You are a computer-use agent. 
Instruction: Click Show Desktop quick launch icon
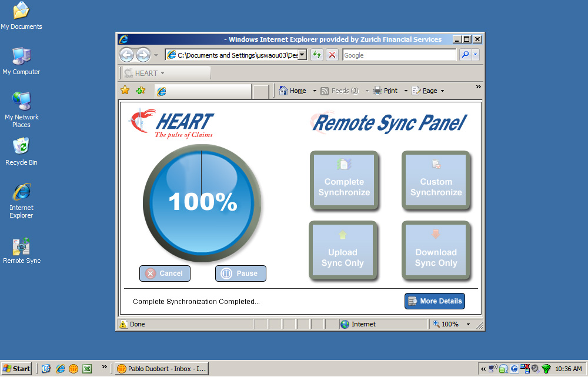point(46,369)
